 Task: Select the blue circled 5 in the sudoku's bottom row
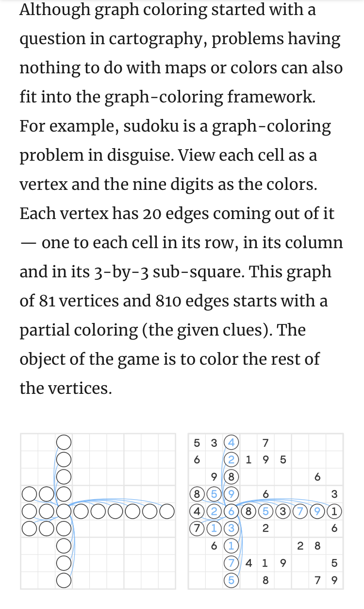pyautogui.click(x=232, y=579)
